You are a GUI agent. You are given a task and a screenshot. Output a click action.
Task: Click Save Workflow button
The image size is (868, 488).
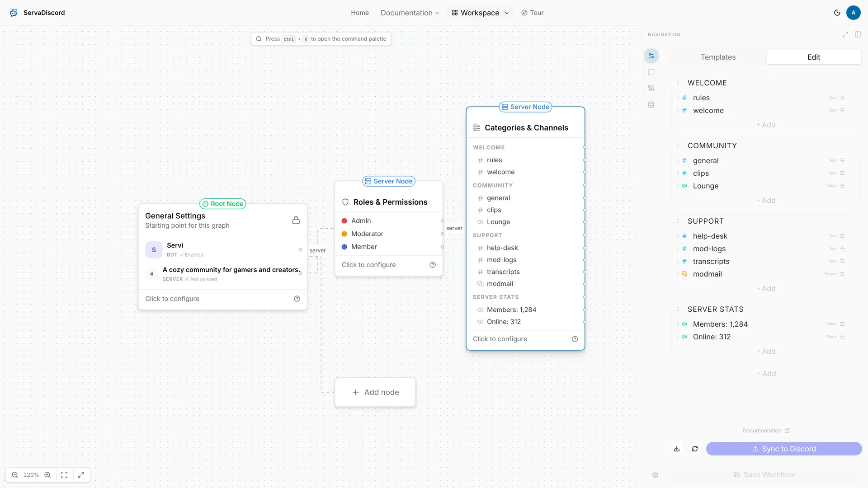(764, 475)
